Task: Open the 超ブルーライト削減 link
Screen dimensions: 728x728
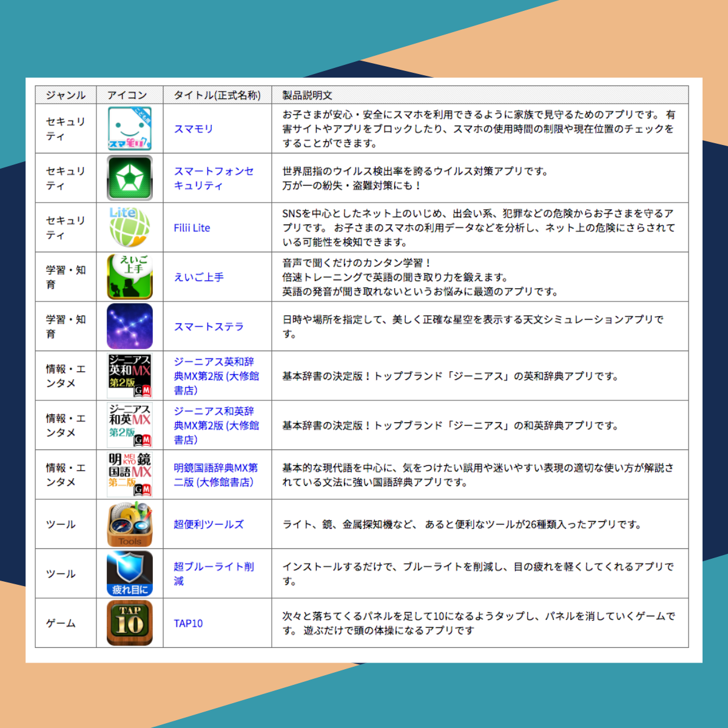Action: tap(214, 574)
